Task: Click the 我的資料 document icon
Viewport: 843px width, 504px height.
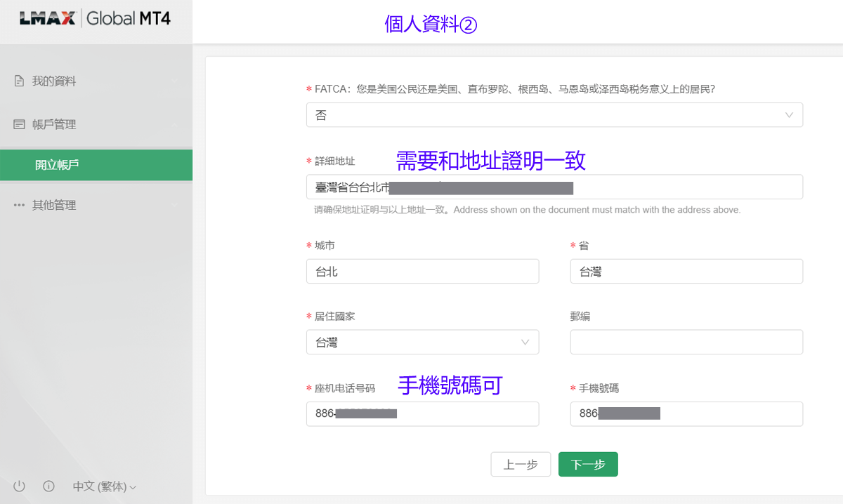Action: coord(20,81)
